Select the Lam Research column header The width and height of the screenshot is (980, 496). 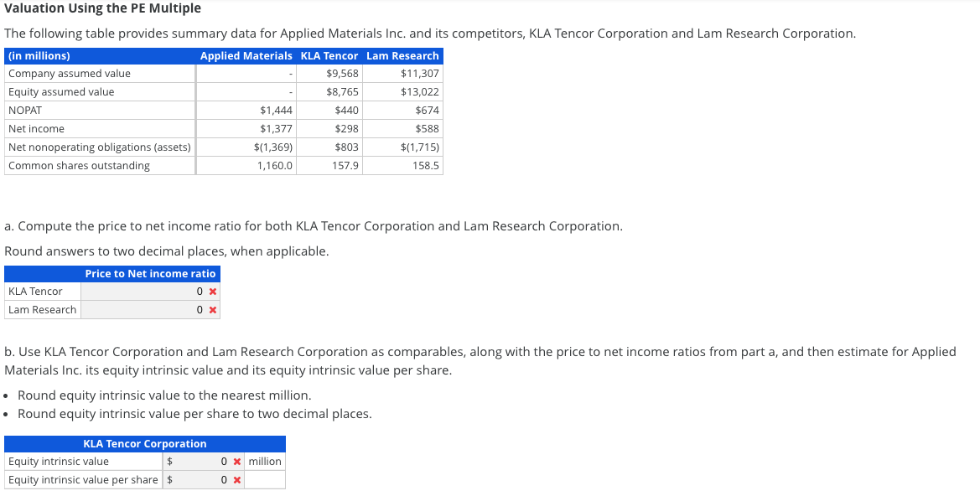(x=403, y=55)
